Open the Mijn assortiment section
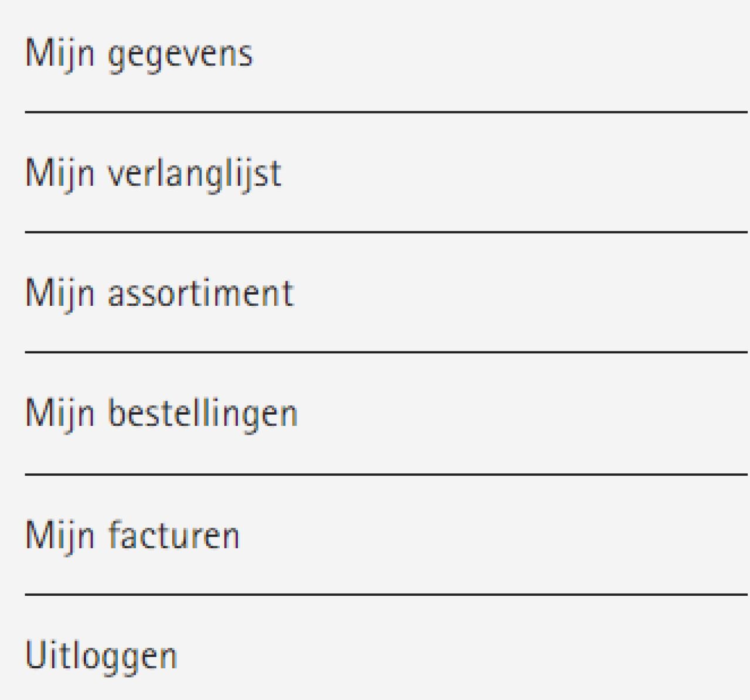Screen dimensions: 750x700 pos(159,293)
